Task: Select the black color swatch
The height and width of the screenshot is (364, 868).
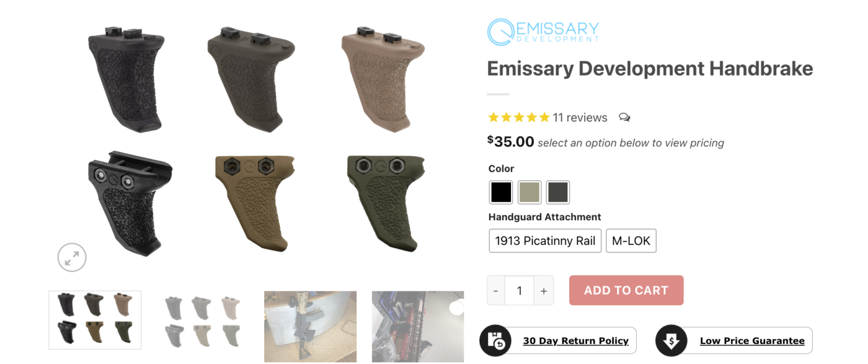Action: click(501, 192)
